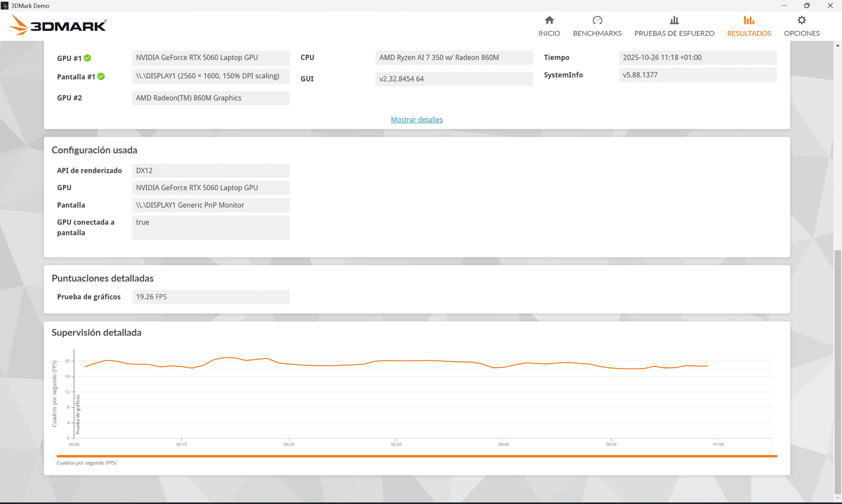The width and height of the screenshot is (842, 504).
Task: Open Opciones gear icon
Action: (x=802, y=20)
